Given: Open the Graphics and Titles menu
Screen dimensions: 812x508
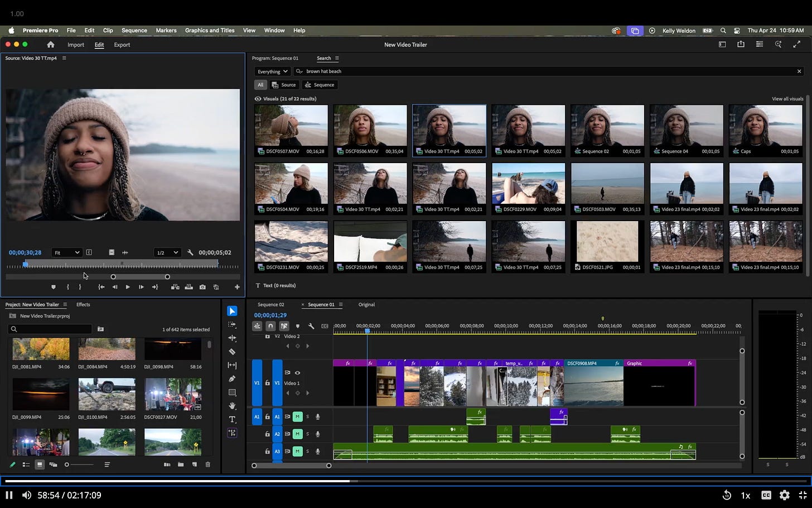Looking at the screenshot, I should tap(209, 31).
